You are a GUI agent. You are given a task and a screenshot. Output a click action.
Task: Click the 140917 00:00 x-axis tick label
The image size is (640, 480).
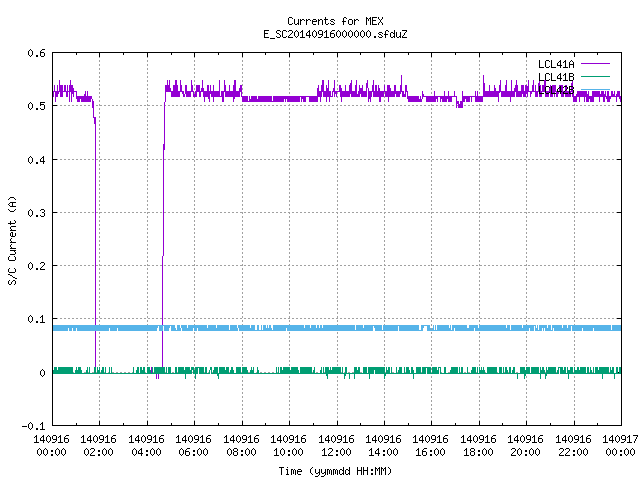(x=620, y=446)
